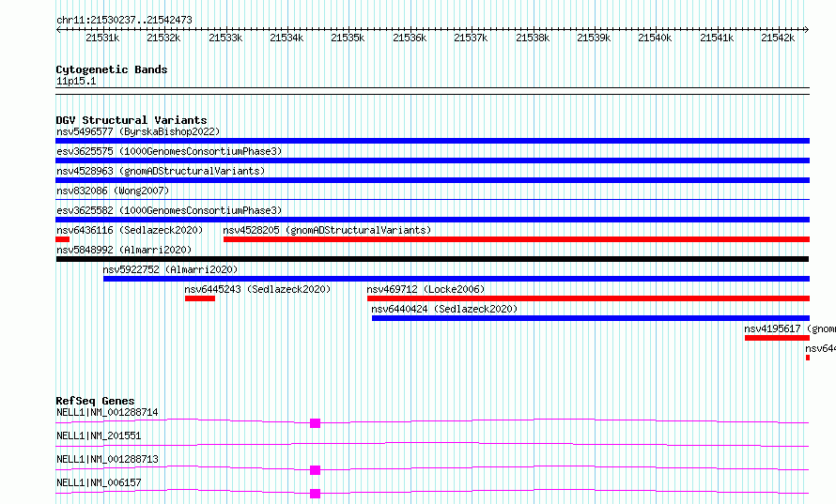
Task: Click the 21538k ruler label
Action: pyautogui.click(x=533, y=38)
